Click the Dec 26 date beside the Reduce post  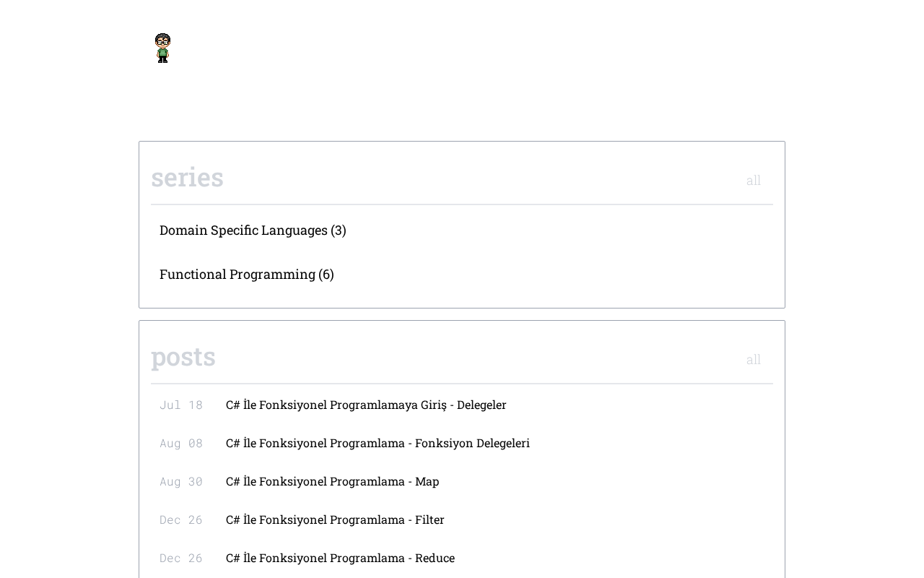tap(181, 558)
